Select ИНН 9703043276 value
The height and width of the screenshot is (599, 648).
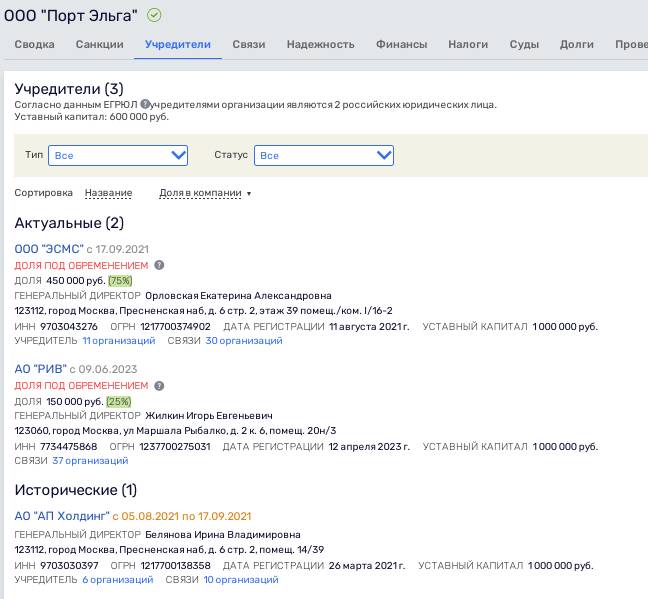click(x=69, y=327)
